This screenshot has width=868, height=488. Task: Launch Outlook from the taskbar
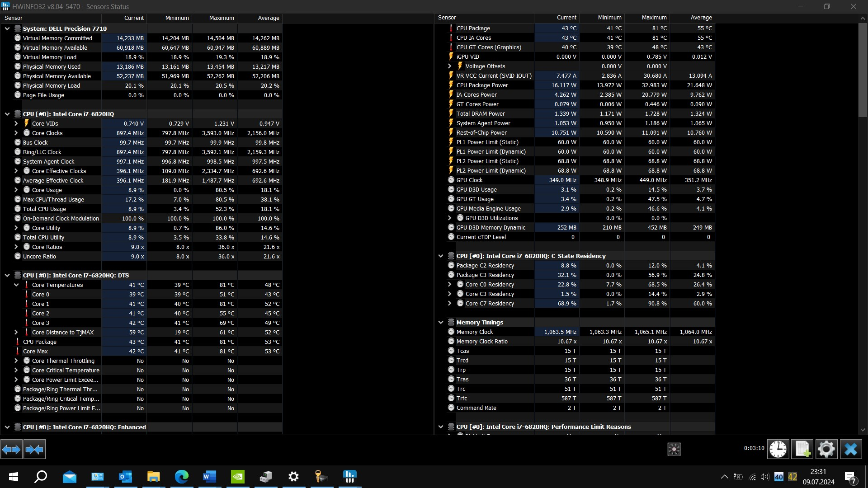(125, 477)
